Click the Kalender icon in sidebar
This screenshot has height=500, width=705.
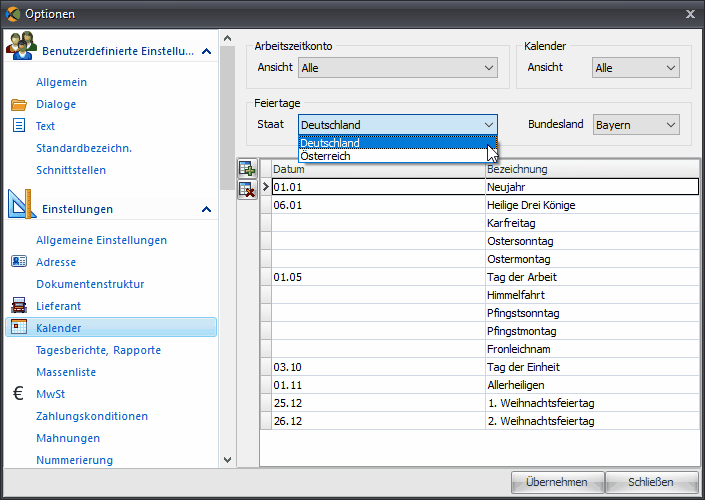click(19, 327)
